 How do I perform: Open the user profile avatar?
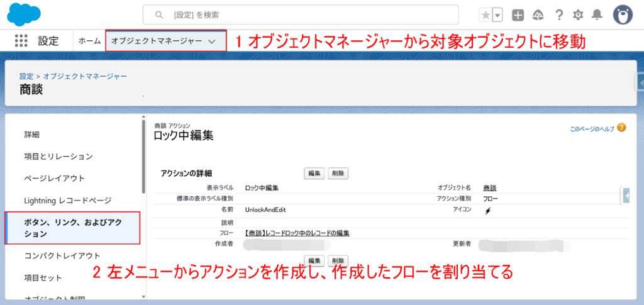pyautogui.click(x=623, y=14)
